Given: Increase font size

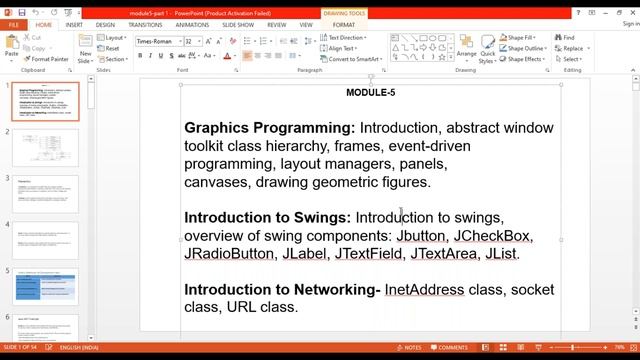Looking at the screenshot, I should tap(209, 42).
